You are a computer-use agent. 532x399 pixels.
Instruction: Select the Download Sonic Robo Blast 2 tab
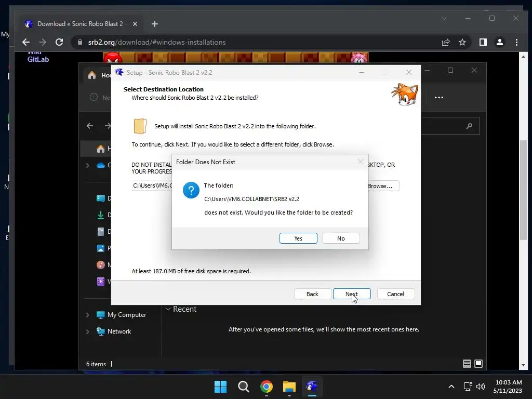point(81,24)
